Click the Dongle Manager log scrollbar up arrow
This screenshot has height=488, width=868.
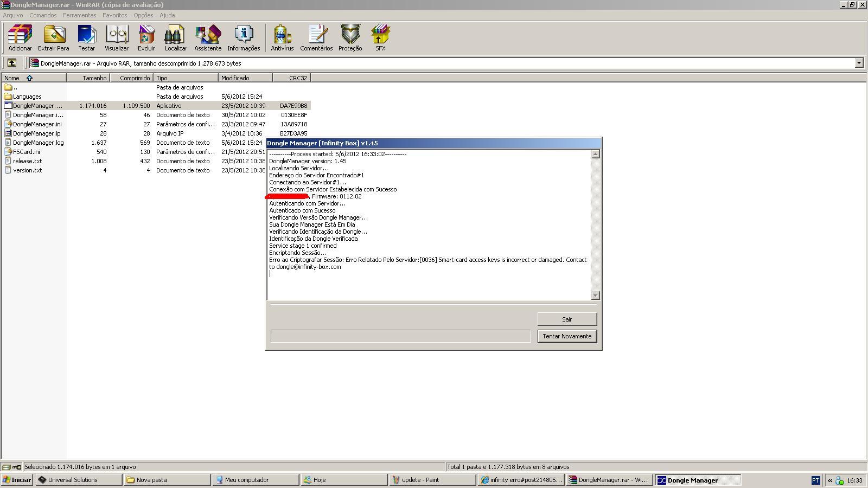[x=596, y=154]
